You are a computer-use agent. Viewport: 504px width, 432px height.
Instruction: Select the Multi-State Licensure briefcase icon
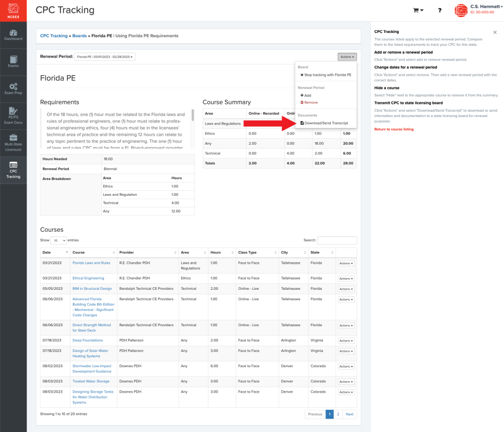tap(13, 143)
